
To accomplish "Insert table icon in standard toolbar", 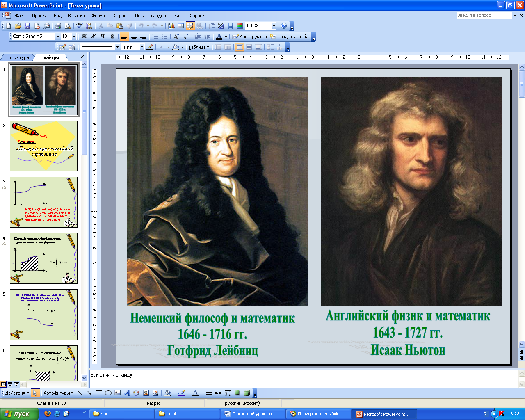I will [181, 26].
